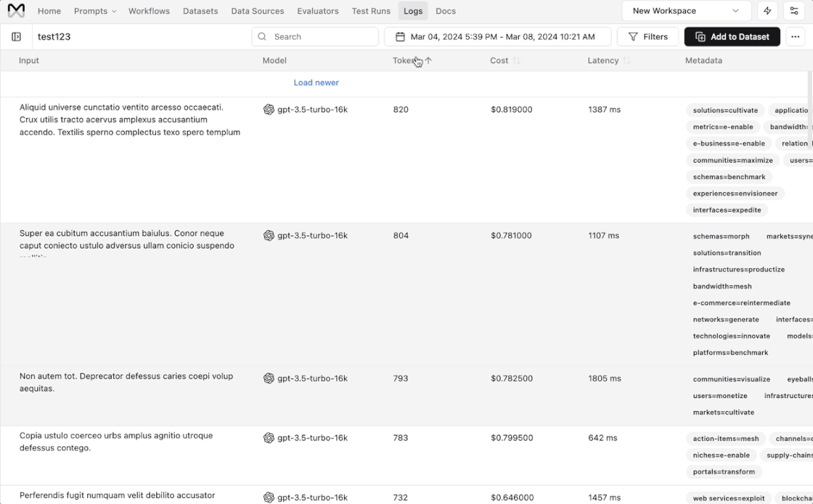
Task: Click the Input column header
Action: tap(29, 61)
